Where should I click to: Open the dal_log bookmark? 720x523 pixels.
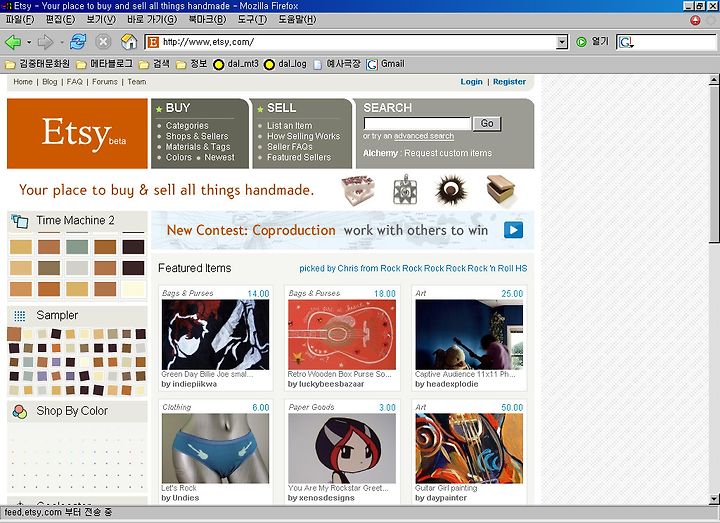coord(286,64)
